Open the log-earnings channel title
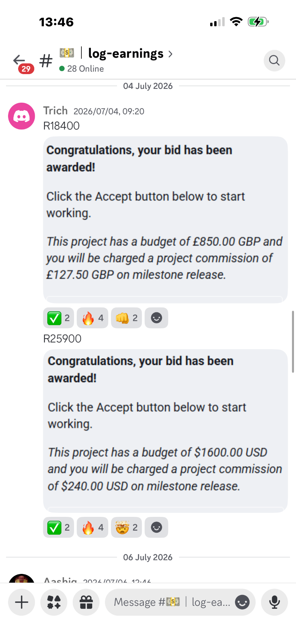The image size is (296, 644). tap(126, 54)
